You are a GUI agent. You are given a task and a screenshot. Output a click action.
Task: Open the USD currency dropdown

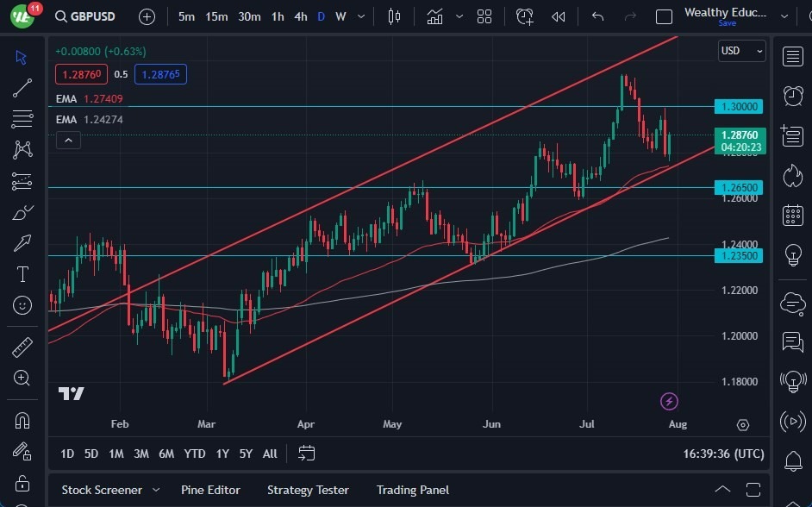741,51
